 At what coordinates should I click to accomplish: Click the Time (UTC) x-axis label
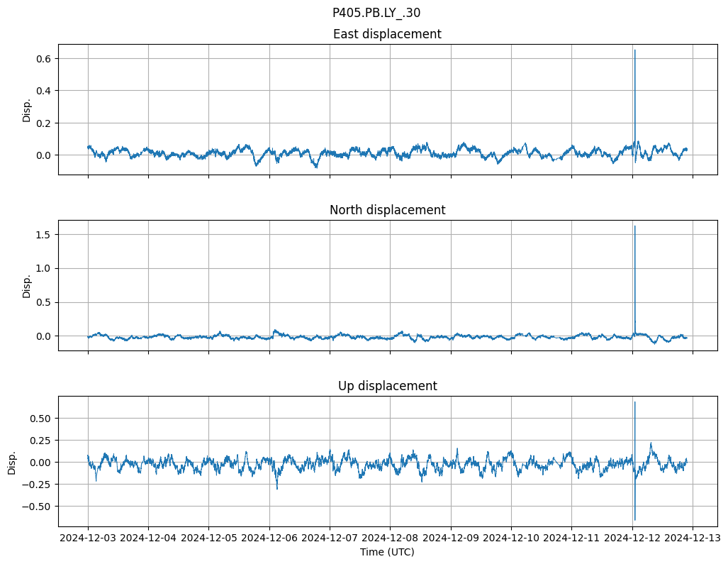point(387,552)
